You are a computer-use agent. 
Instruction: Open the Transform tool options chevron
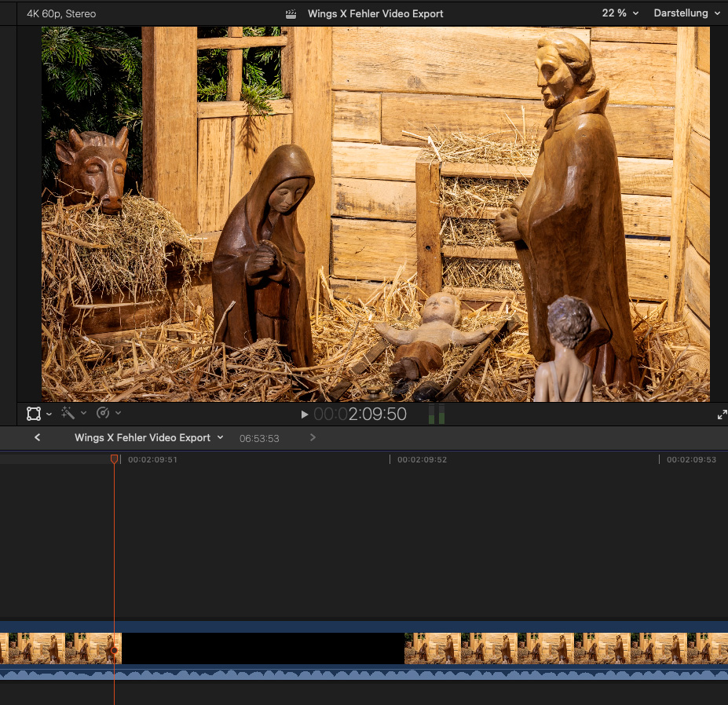[x=49, y=414]
